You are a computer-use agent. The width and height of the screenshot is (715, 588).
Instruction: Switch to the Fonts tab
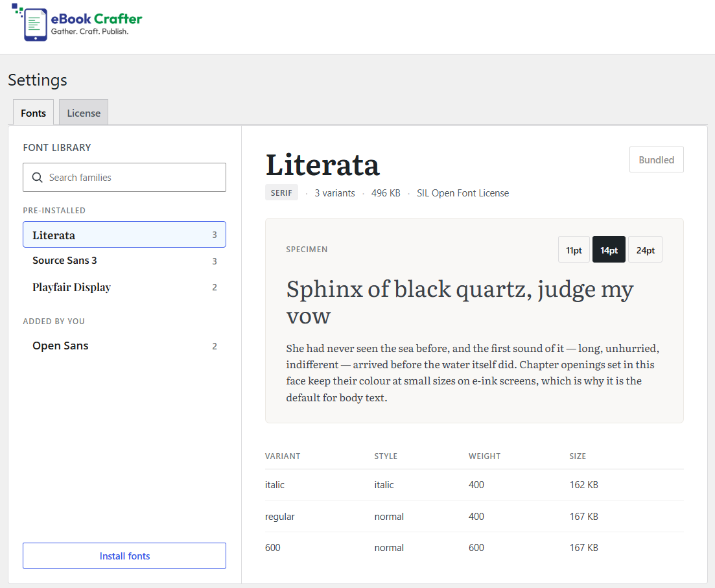33,113
